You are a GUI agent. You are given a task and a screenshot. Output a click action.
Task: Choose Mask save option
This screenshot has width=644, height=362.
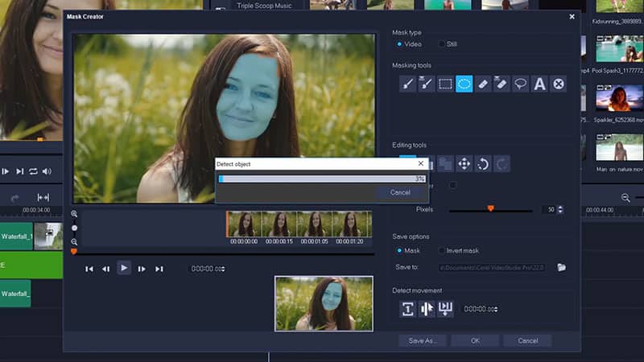click(x=399, y=250)
